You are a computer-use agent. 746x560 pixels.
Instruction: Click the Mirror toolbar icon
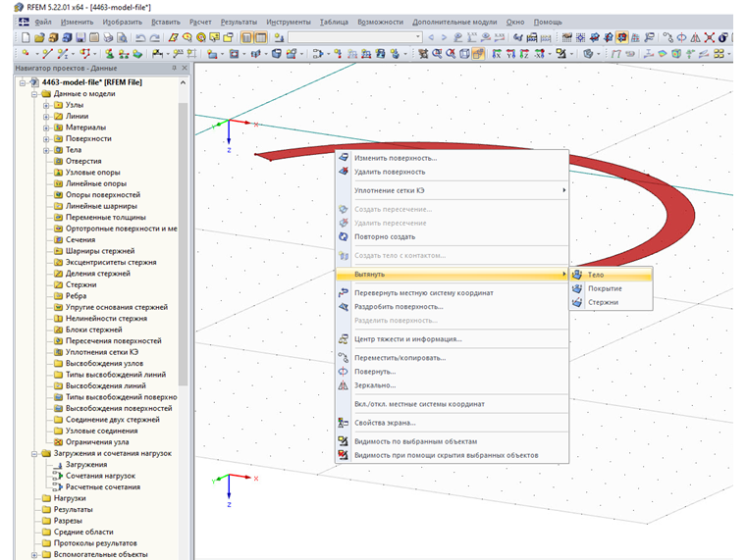click(x=696, y=37)
